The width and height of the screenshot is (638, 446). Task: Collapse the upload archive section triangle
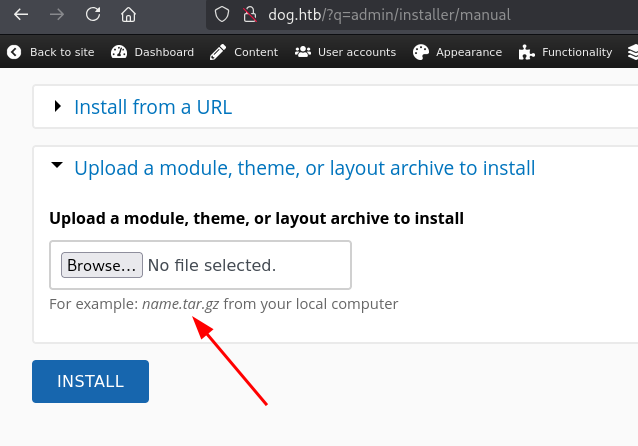point(57,167)
